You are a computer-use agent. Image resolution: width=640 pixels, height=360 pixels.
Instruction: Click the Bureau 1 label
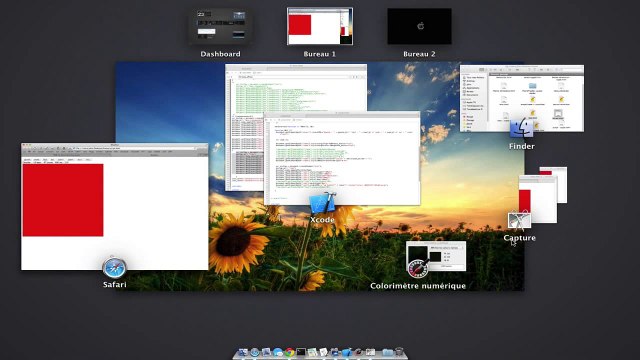tap(320, 54)
